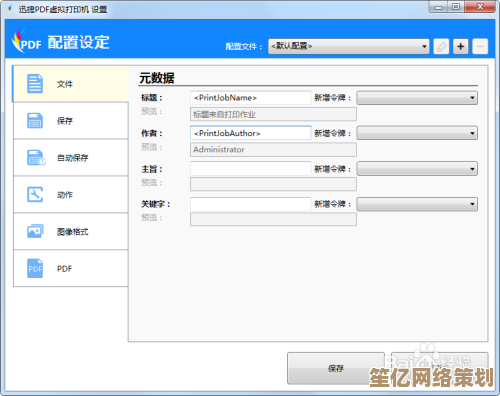
Task: Remove profile with the minus button
Action: pyautogui.click(x=480, y=46)
